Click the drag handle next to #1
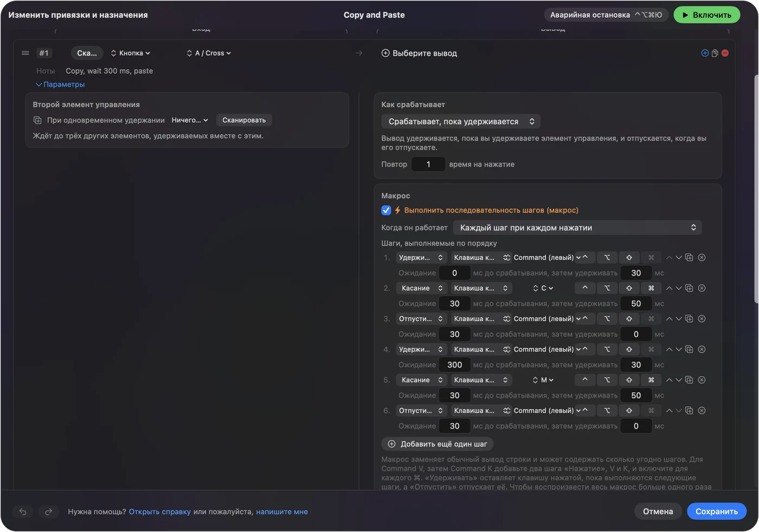The image size is (759, 532). (25, 53)
